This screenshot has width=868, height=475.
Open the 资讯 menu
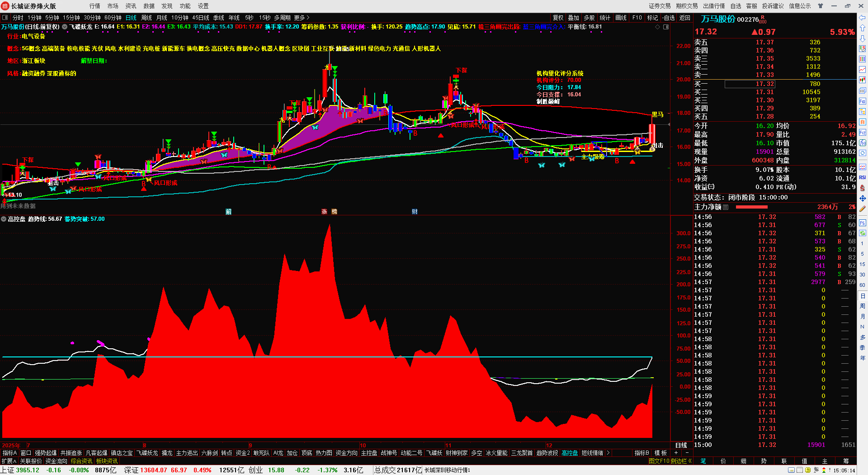point(131,6)
